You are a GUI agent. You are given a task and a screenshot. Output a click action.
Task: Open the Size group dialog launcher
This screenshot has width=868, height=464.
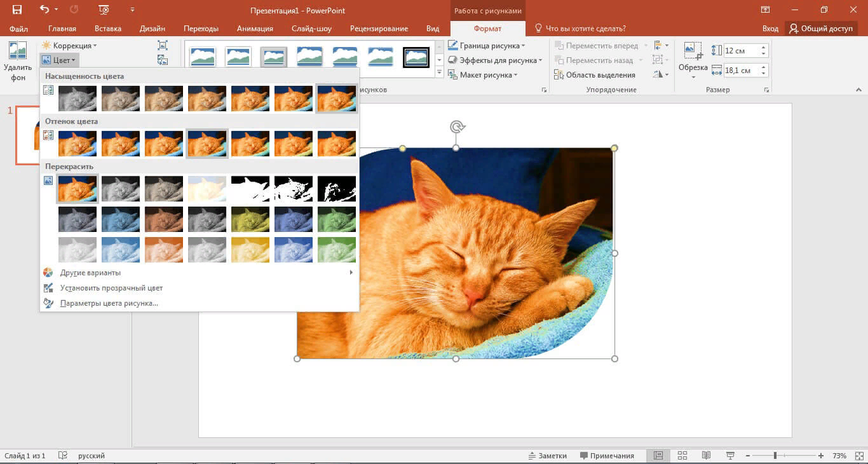coord(766,90)
